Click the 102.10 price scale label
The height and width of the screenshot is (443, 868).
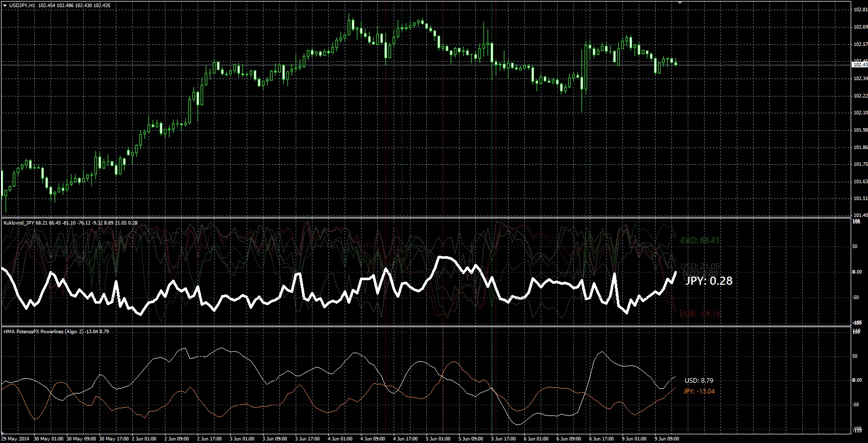860,113
